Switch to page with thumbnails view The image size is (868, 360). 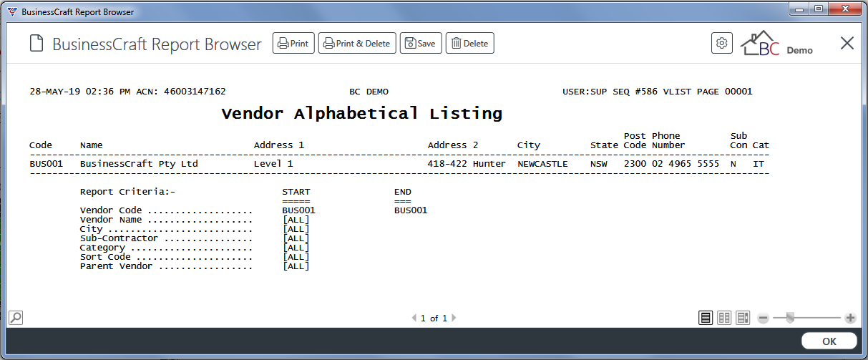click(743, 318)
